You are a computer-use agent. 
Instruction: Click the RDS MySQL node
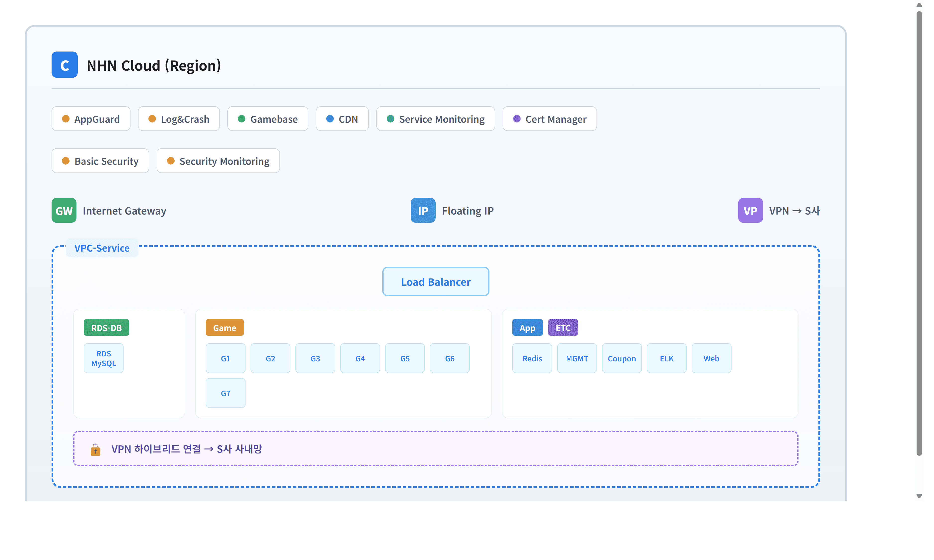tap(103, 358)
